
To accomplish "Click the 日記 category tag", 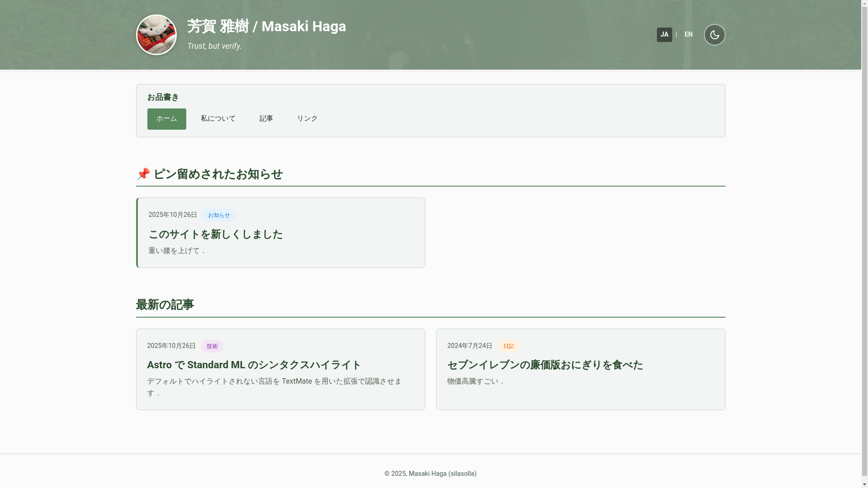I will [509, 346].
